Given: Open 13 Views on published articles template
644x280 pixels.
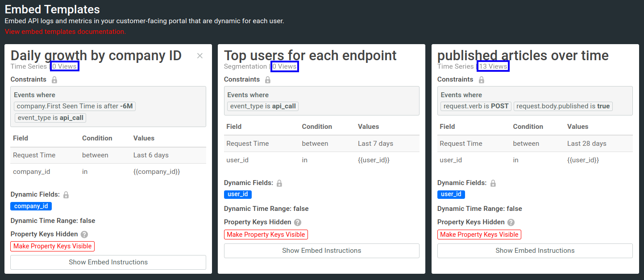Looking at the screenshot, I should coord(493,66).
